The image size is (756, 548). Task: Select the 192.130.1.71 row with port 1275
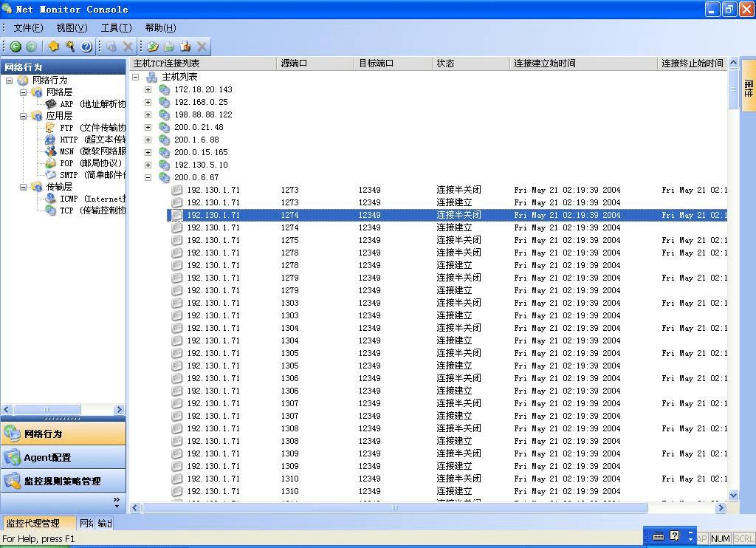click(x=448, y=240)
